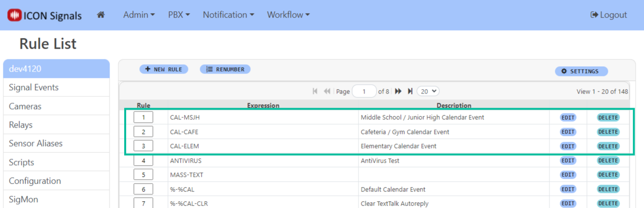Screen dimensions: 644x208
Task: Edit the MASS-TEXT rule
Action: (x=568, y=174)
